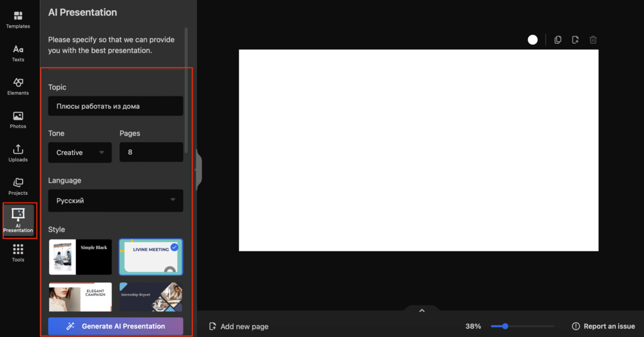Open the Uploads sidebar panel
The width and height of the screenshot is (644, 337).
(x=18, y=153)
